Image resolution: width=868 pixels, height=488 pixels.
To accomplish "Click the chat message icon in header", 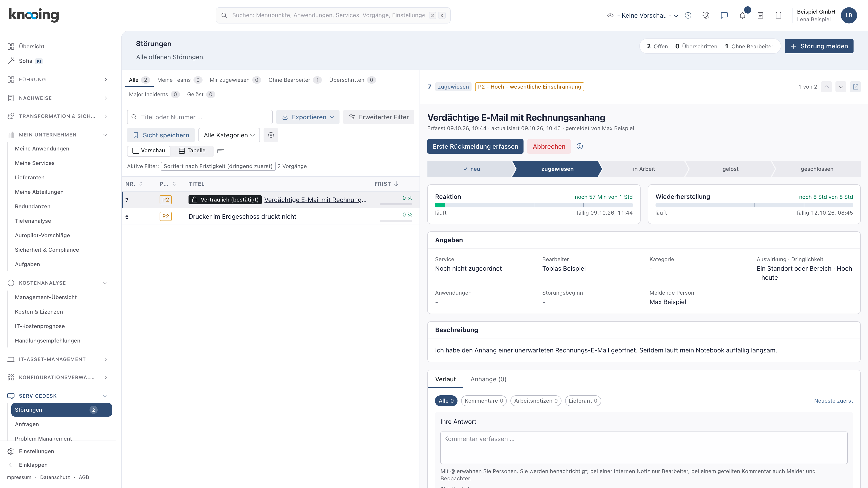I will pyautogui.click(x=724, y=15).
